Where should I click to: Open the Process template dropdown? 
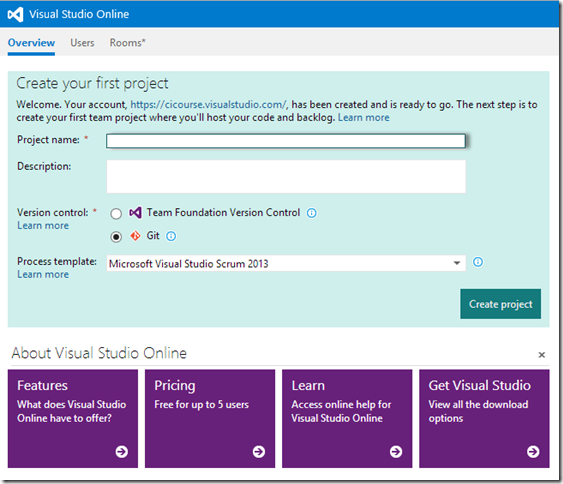(x=286, y=263)
